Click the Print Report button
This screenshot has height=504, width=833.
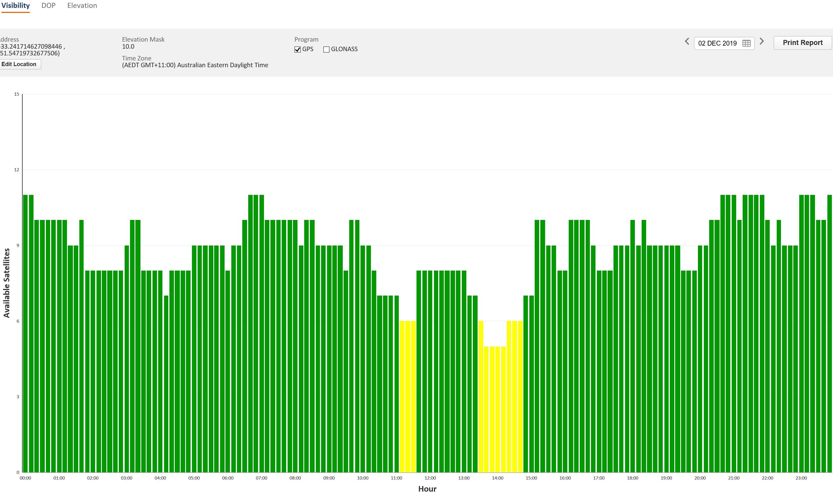(x=802, y=43)
